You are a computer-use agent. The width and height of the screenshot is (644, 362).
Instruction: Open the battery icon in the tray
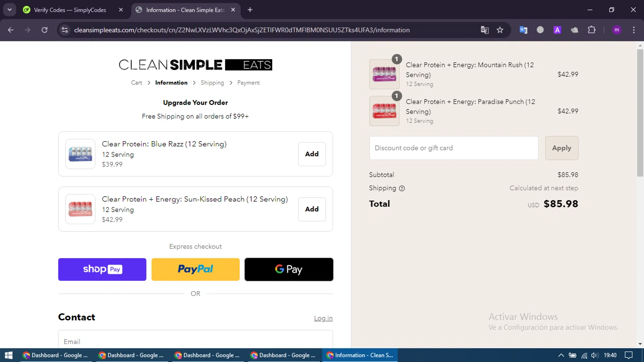[572, 355]
